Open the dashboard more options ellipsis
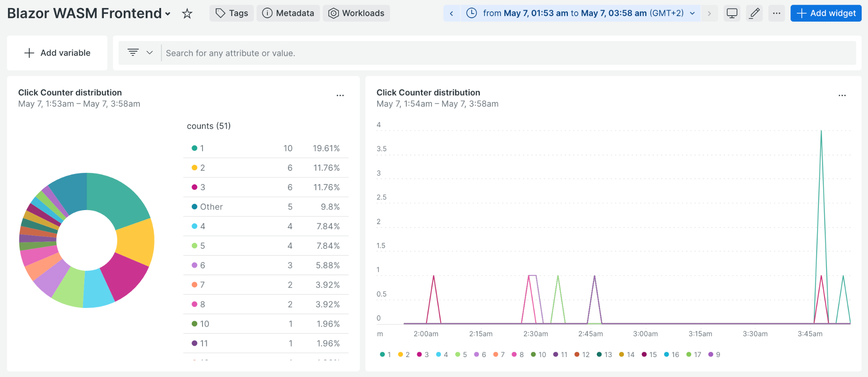The image size is (868, 377). (x=776, y=13)
